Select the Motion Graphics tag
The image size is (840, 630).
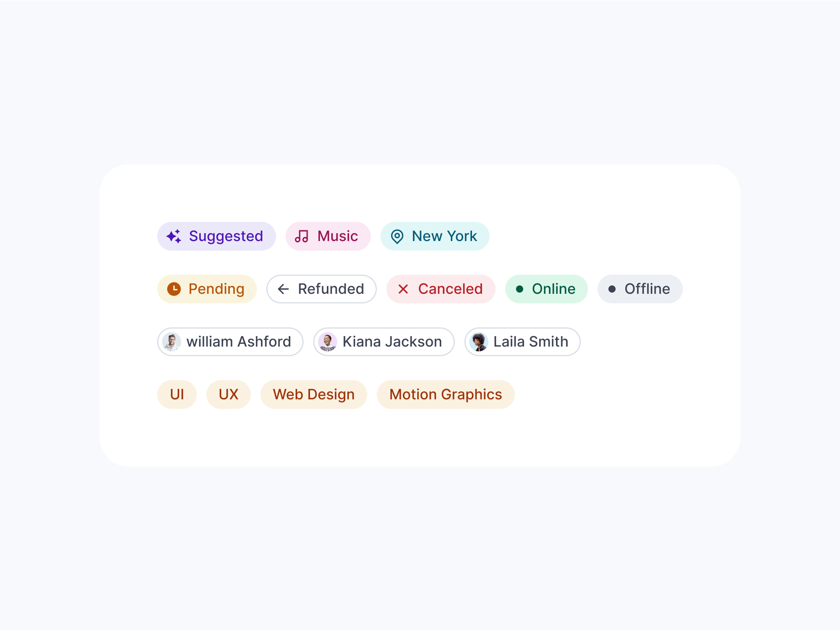coord(445,394)
